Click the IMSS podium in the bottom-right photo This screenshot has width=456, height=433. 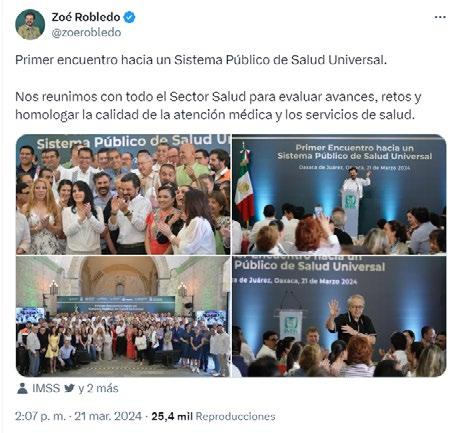pos(291,325)
